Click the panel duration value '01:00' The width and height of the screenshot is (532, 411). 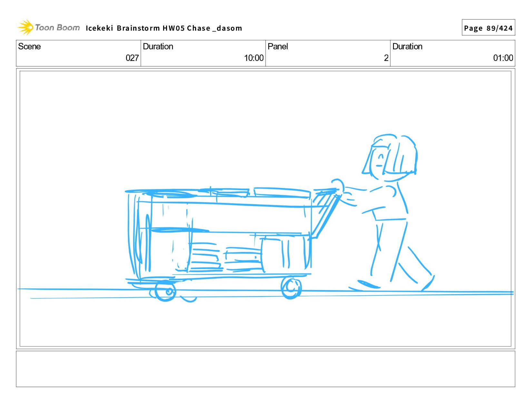pyautogui.click(x=503, y=58)
